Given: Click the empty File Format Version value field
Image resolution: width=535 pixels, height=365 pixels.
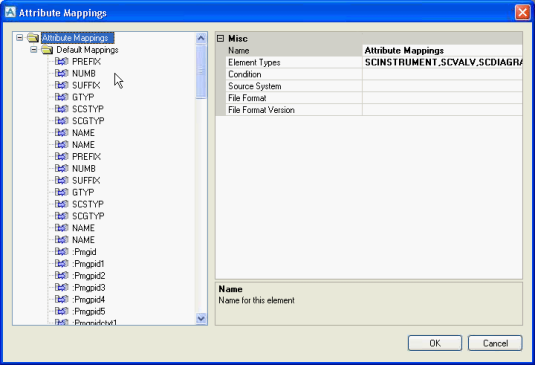Looking at the screenshot, I should (442, 110).
